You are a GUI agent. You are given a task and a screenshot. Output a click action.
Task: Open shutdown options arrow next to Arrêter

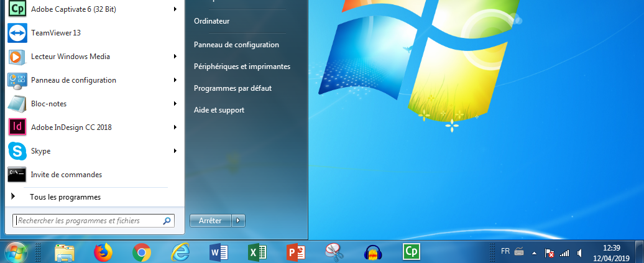239,221
